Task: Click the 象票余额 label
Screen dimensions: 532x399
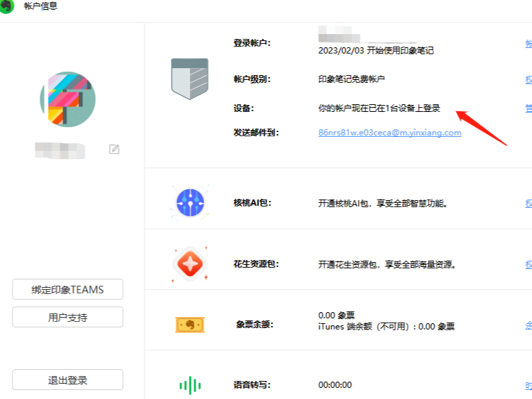Action: pos(255,325)
